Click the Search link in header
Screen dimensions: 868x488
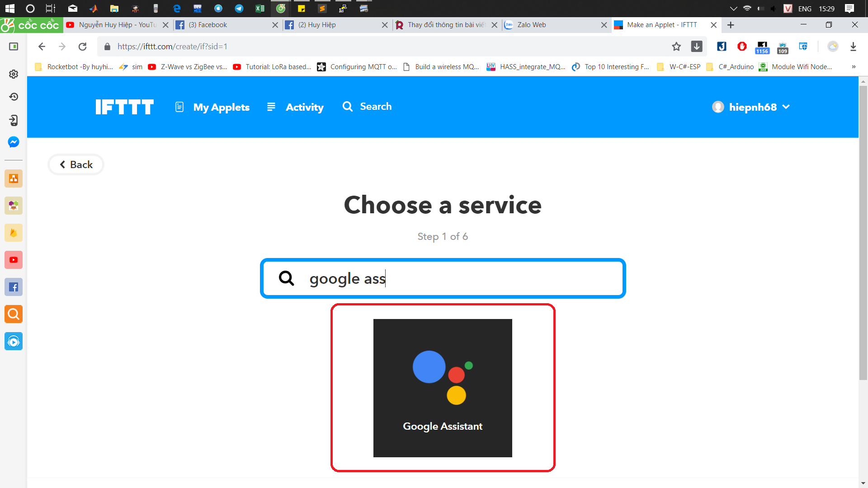click(367, 107)
